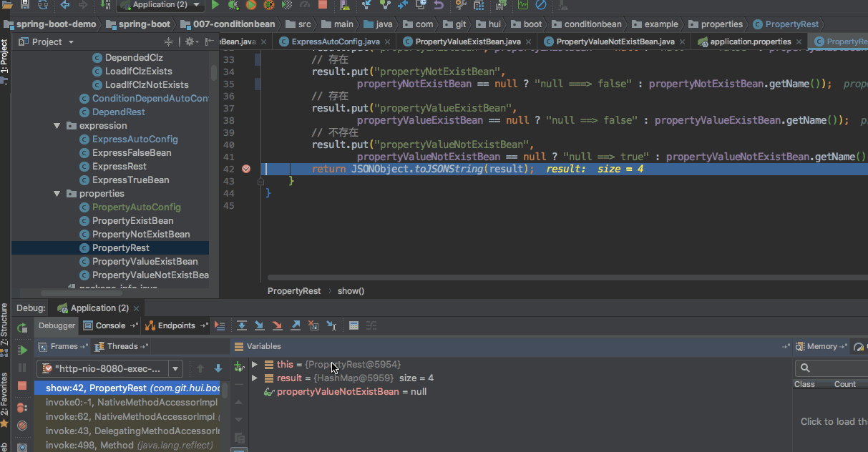Screen dimensions: 868x452
Task: Expand the 'this = PropertyRest@5954' variable
Action: click(x=254, y=364)
